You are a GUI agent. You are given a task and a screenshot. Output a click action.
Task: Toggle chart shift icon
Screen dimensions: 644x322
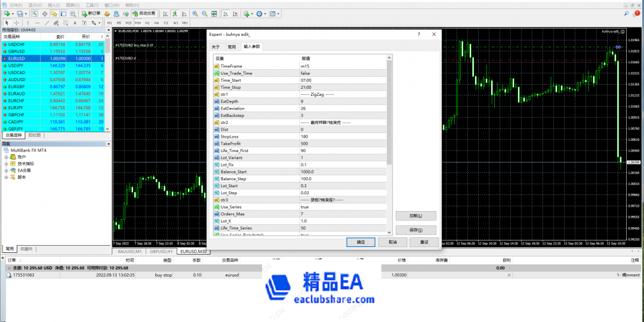[235, 14]
